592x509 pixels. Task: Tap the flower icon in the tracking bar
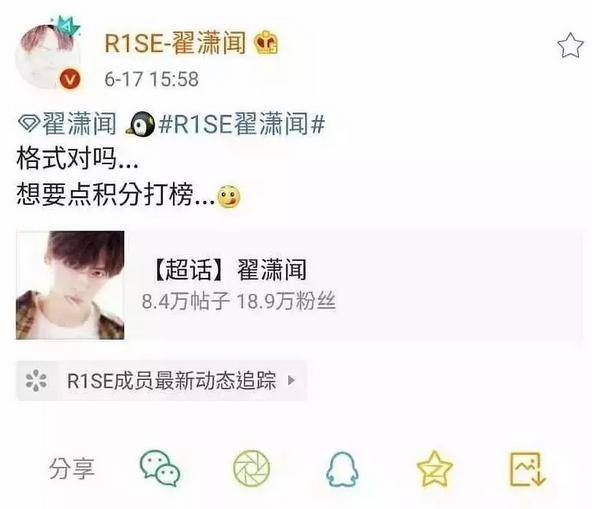pos(36,380)
